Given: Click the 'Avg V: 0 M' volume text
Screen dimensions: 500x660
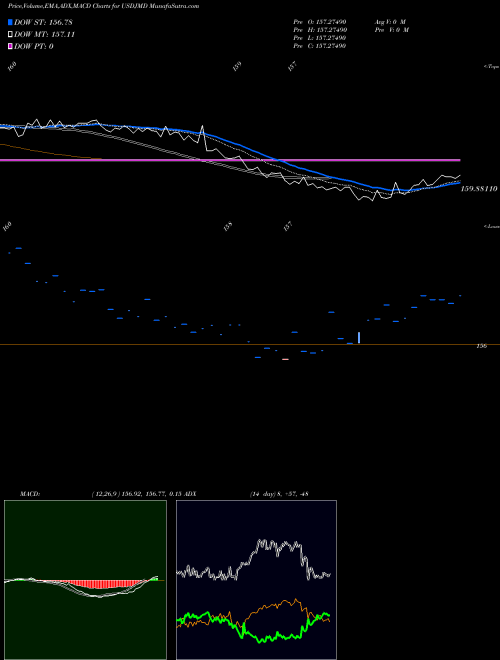Looking at the screenshot, I should [x=390, y=22].
